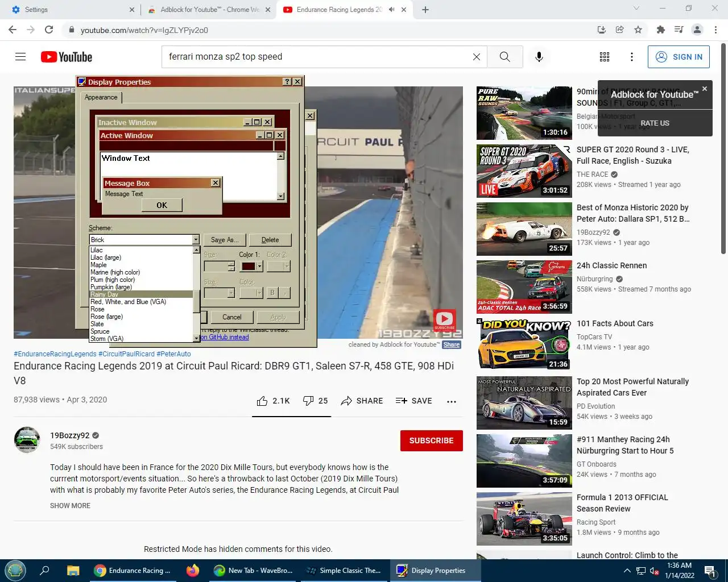Expand description with SHOW MORE

point(70,506)
